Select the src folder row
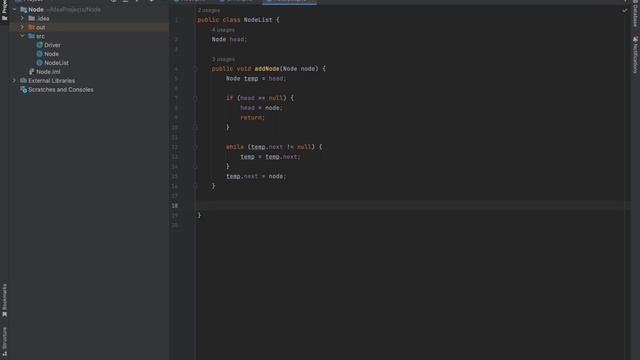640x360 pixels. pyautogui.click(x=89, y=36)
